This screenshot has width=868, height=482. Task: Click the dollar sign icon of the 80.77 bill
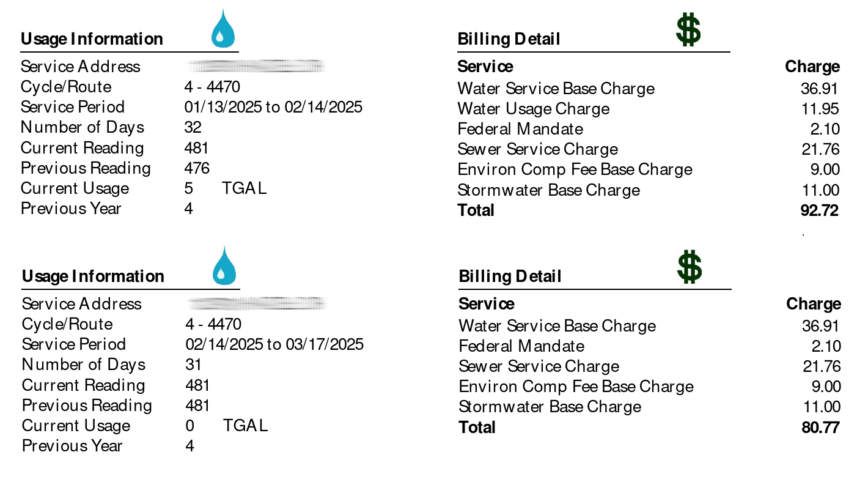pyautogui.click(x=690, y=267)
